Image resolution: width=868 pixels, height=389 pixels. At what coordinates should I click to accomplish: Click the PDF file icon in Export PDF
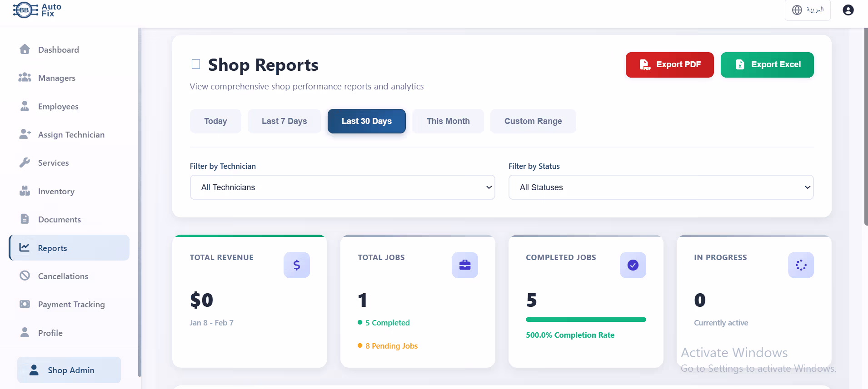pos(645,65)
